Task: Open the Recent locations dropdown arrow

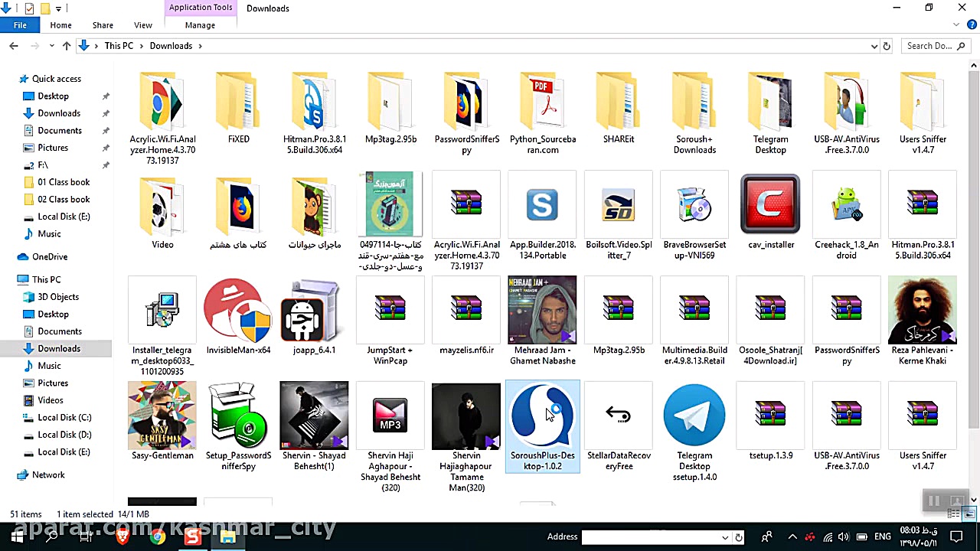Action: [52, 46]
